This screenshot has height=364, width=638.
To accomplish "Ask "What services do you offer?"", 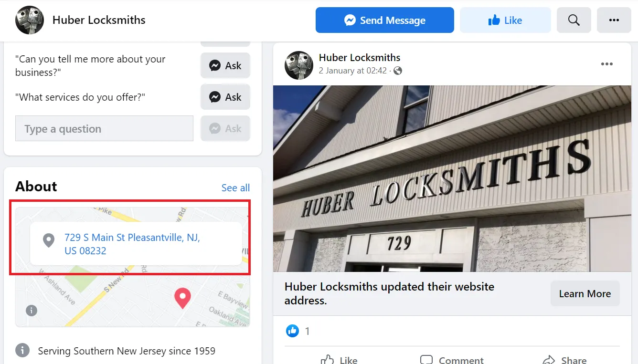I will (225, 97).
